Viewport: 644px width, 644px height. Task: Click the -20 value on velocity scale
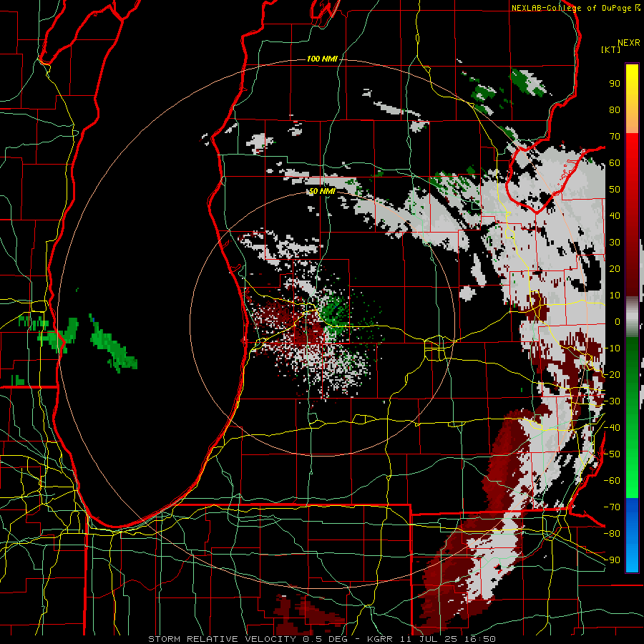pyautogui.click(x=612, y=375)
